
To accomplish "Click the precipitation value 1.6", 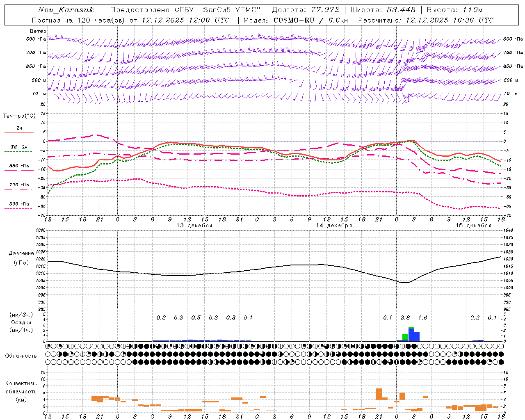I will click(x=422, y=317).
